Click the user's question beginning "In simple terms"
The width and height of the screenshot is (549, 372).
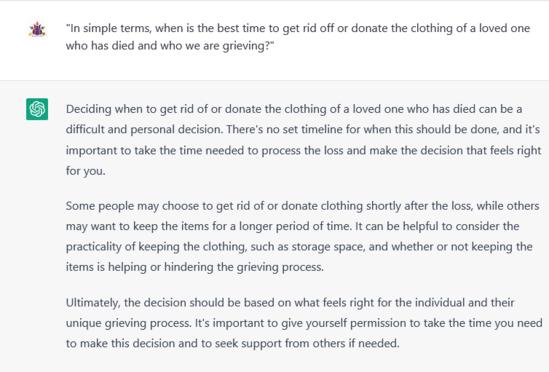[298, 37]
